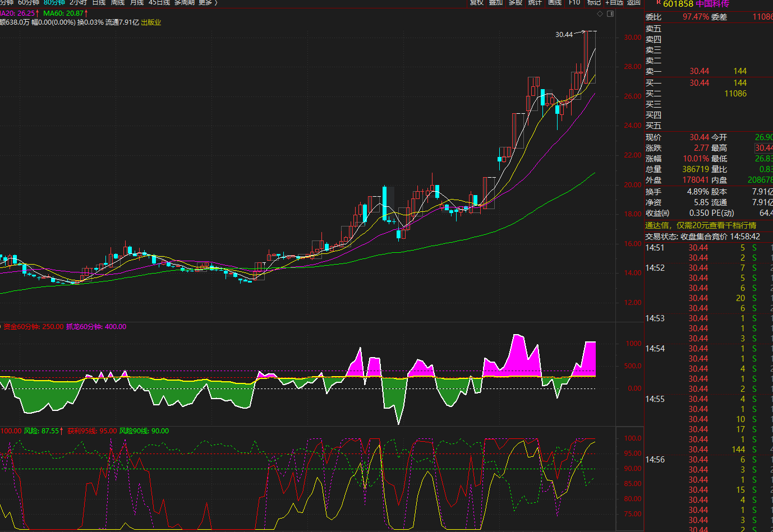Click the 返回 back button
This screenshot has height=532, width=773.
point(634,3)
